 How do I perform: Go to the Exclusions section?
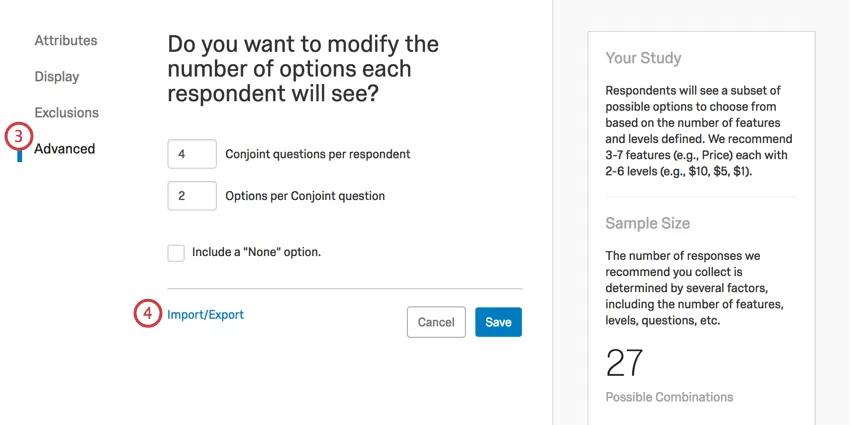[67, 113]
